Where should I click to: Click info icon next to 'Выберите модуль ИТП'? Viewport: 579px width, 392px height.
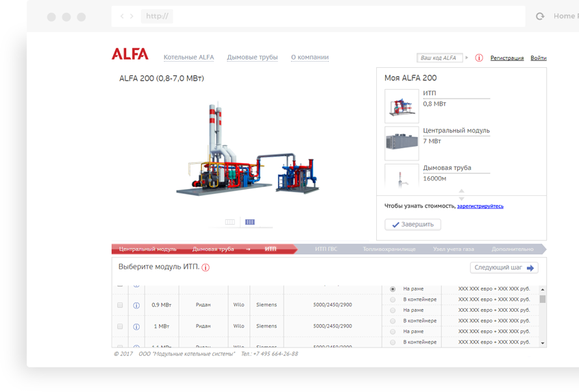coord(206,267)
